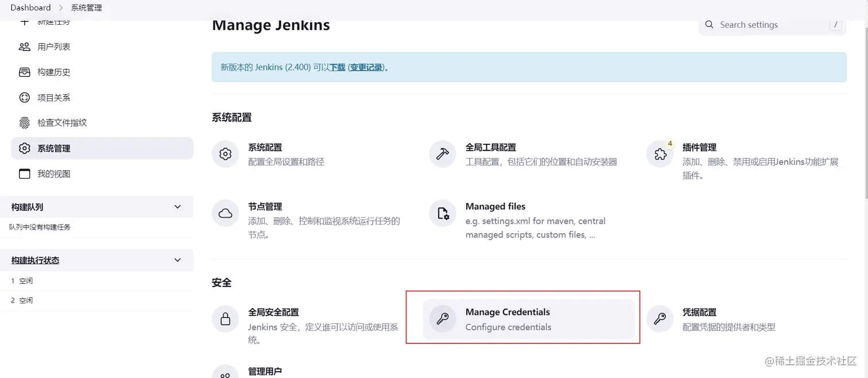Focus the Search settings field

click(x=772, y=25)
